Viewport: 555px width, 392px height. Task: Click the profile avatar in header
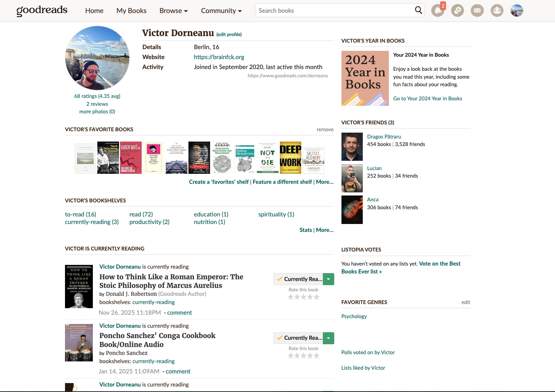click(516, 11)
